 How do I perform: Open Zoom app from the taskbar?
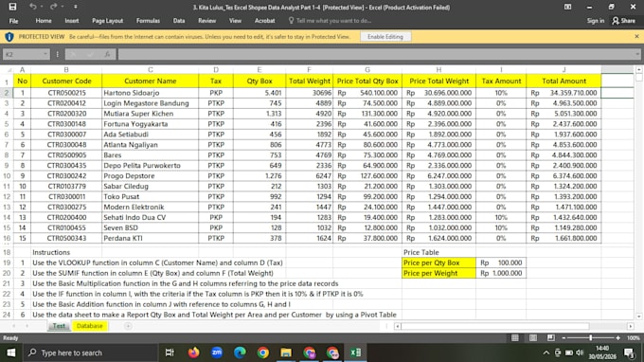click(x=217, y=353)
